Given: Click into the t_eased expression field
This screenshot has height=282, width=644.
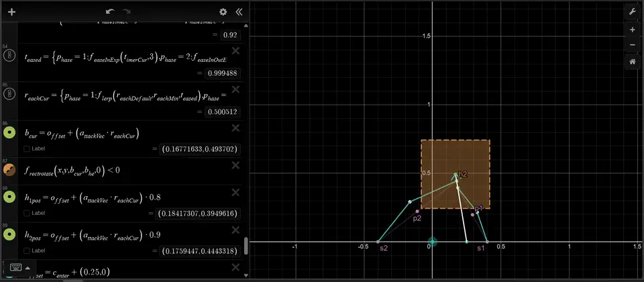Looking at the screenshot, I should (125, 59).
